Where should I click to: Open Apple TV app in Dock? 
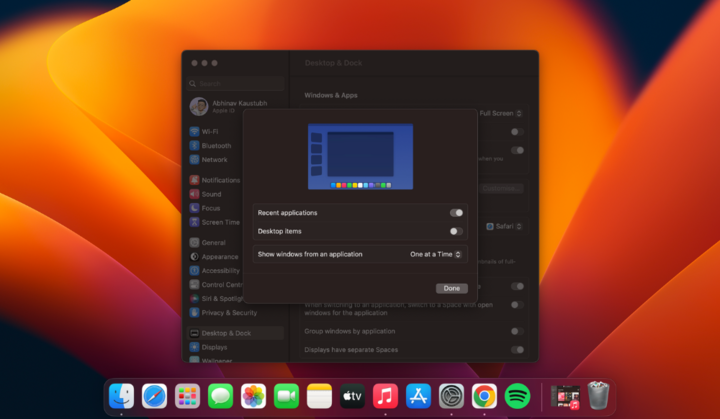coord(352,396)
